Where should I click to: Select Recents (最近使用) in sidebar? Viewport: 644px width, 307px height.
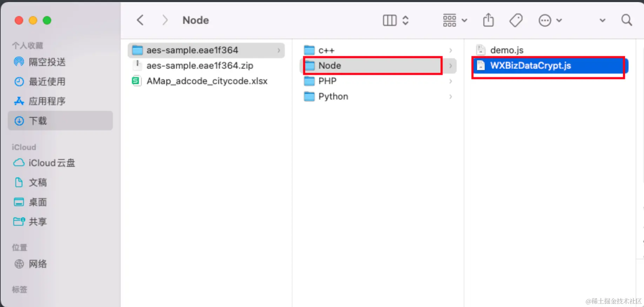click(x=47, y=82)
